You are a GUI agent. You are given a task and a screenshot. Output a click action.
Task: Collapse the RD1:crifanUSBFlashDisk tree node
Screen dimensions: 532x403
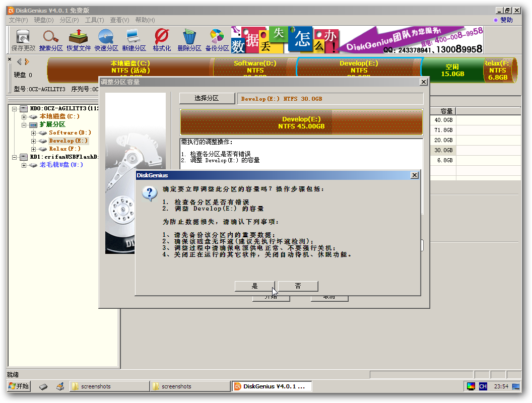15,157
